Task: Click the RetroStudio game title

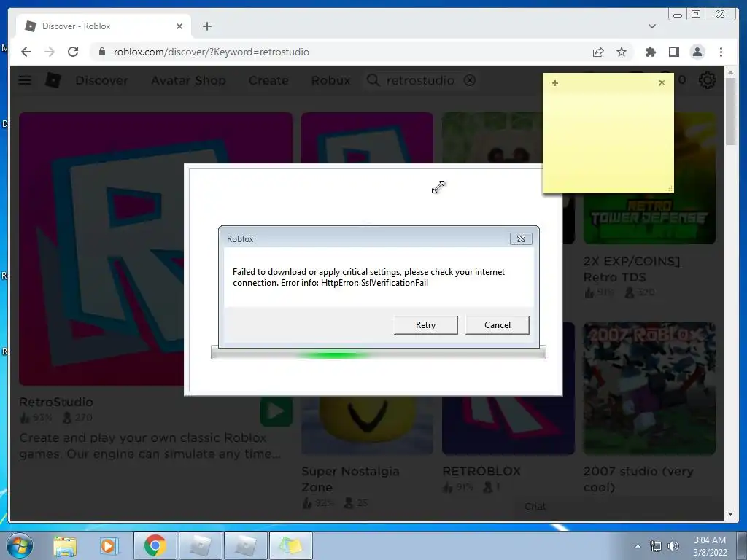Action: tap(56, 402)
